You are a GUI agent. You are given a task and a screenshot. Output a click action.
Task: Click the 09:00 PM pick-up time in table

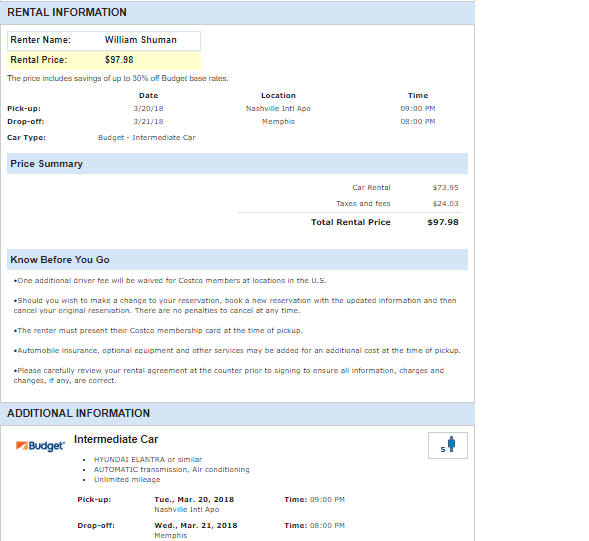[x=418, y=109]
